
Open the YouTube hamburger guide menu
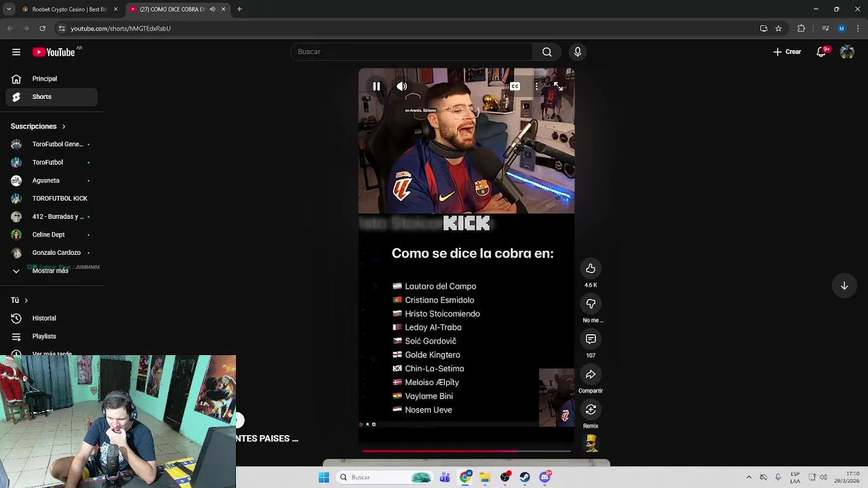(x=16, y=52)
